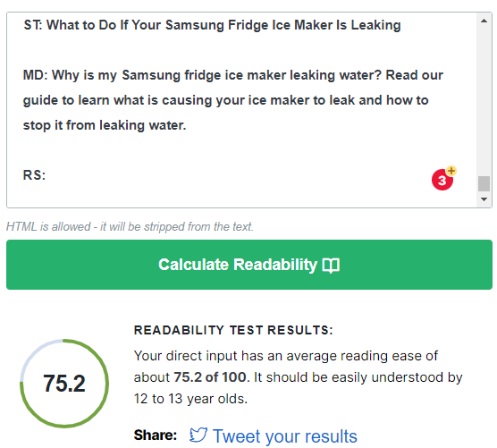This screenshot has width=497, height=448.
Task: Click the yellow plus icon on badge
Action: (x=451, y=171)
